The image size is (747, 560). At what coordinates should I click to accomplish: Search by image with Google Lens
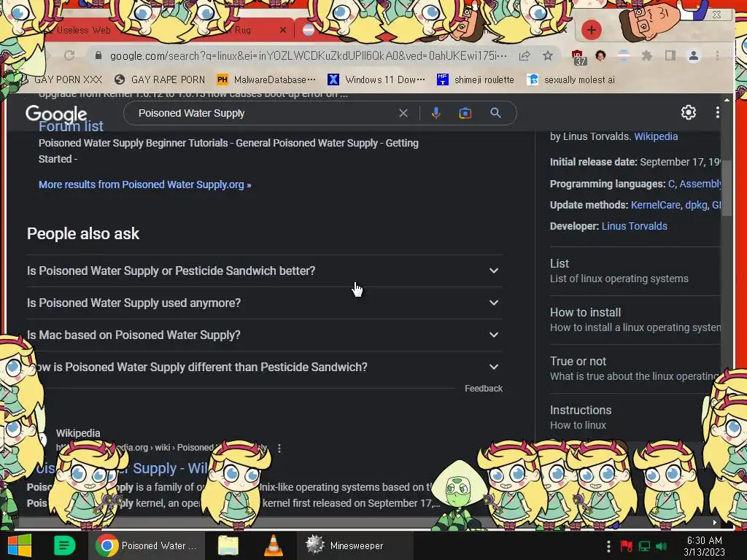click(465, 113)
